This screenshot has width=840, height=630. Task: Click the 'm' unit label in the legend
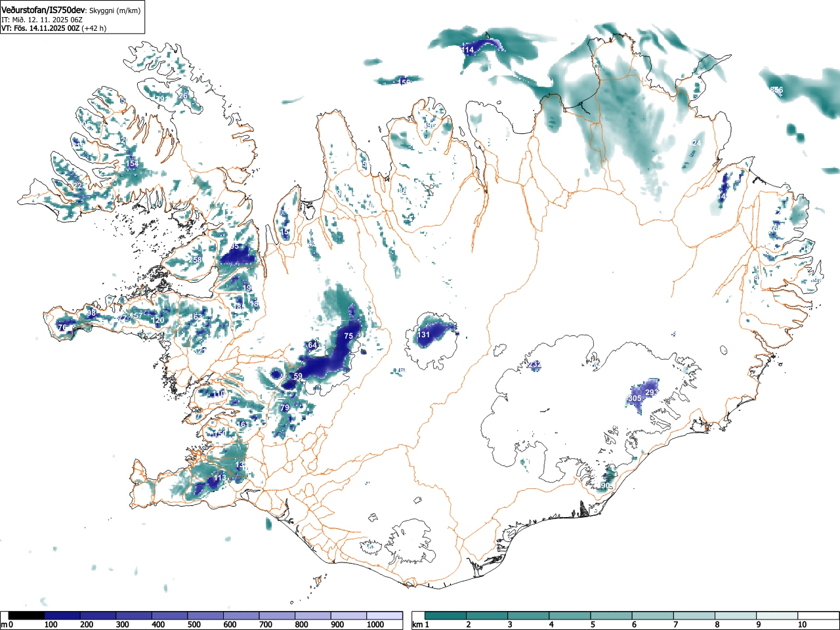click(4, 625)
